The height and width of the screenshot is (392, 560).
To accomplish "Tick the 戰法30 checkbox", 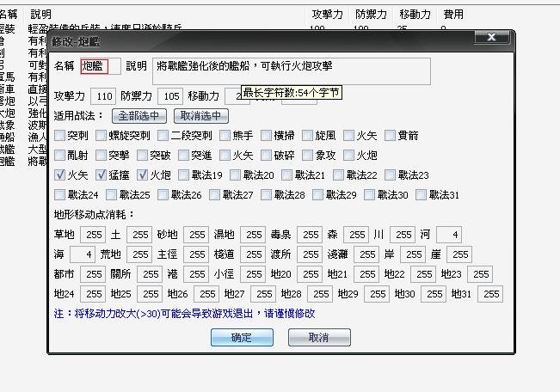I will pyautogui.click(x=370, y=194).
